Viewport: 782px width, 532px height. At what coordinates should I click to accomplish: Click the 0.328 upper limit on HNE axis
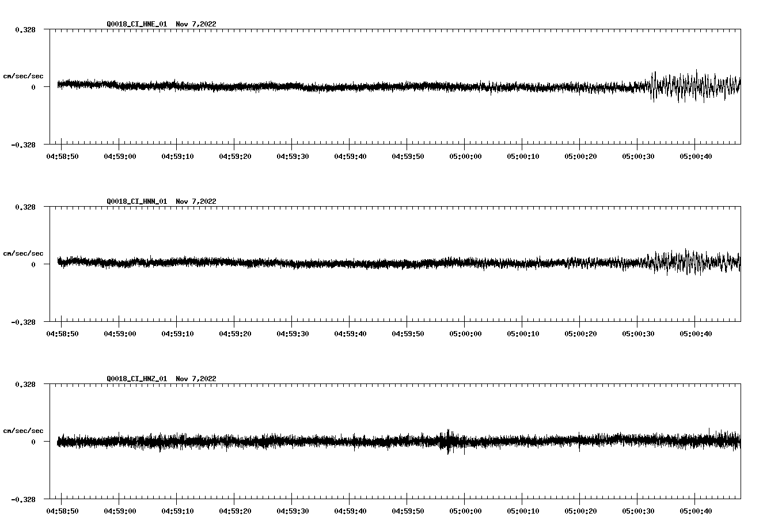pos(25,29)
